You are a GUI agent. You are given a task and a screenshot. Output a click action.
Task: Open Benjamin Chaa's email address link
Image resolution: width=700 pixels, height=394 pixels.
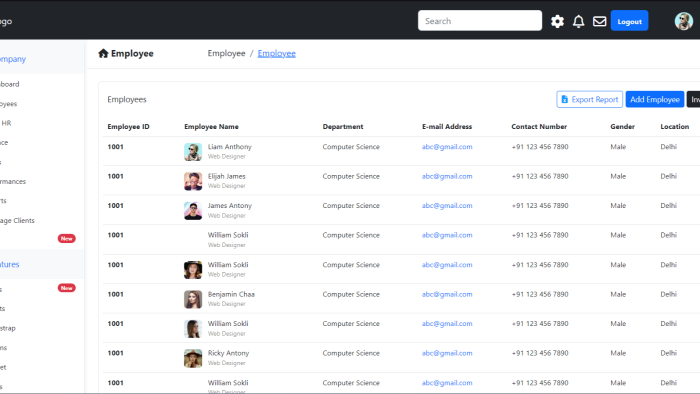pos(447,294)
